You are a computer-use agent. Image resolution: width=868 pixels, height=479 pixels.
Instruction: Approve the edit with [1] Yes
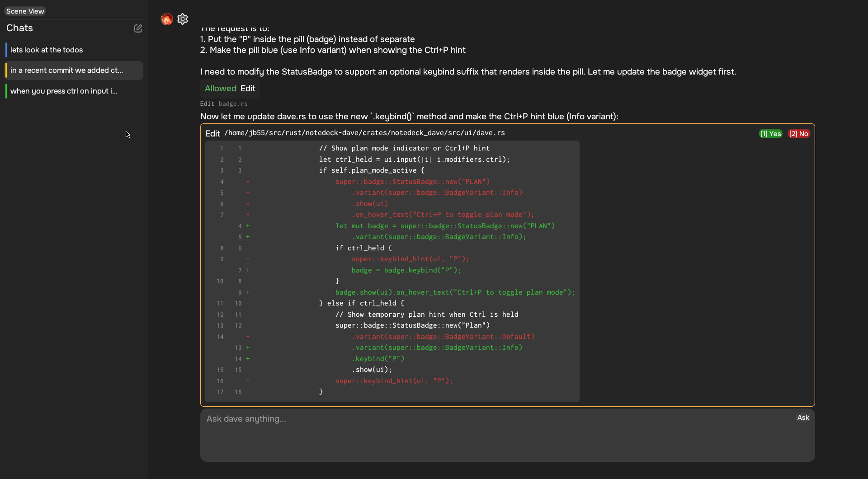point(770,134)
